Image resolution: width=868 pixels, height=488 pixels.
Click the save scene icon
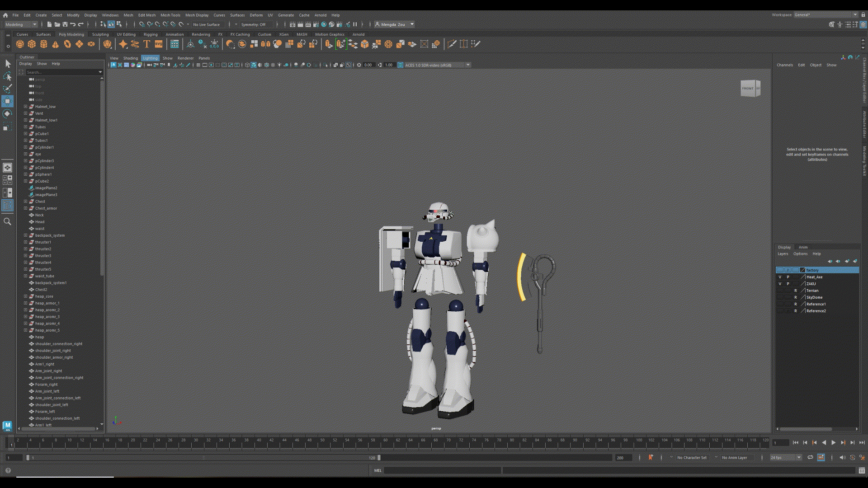[65, 24]
